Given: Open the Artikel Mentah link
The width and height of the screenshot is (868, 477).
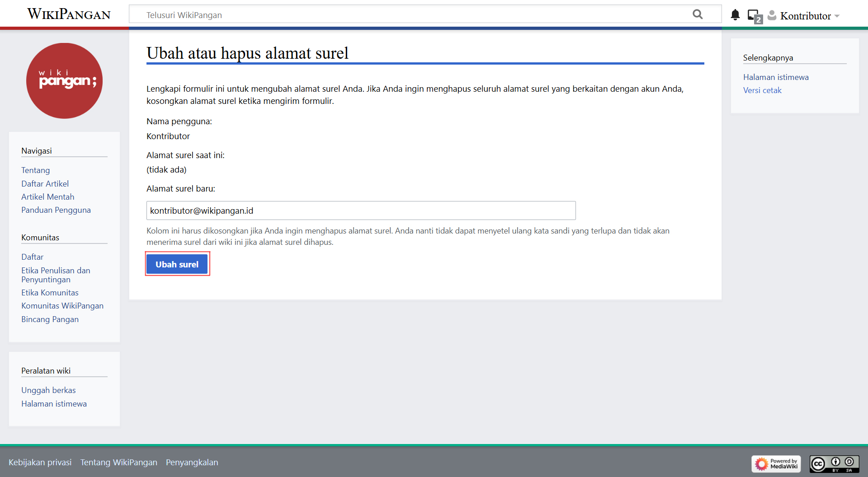Looking at the screenshot, I should tap(47, 197).
